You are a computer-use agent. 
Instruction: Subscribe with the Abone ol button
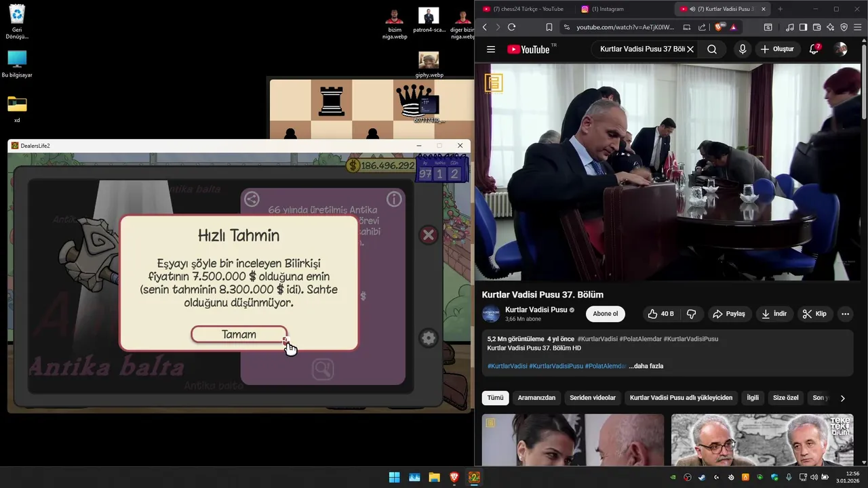606,314
